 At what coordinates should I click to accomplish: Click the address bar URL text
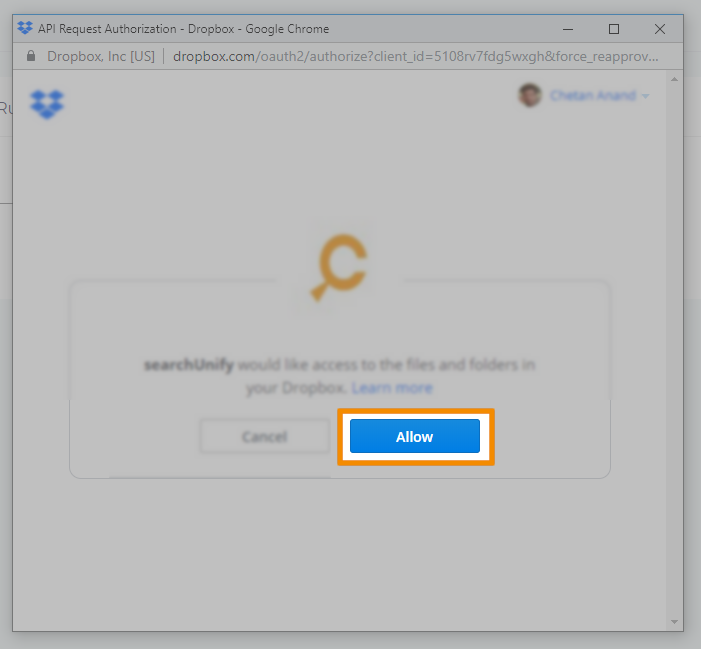tap(415, 56)
